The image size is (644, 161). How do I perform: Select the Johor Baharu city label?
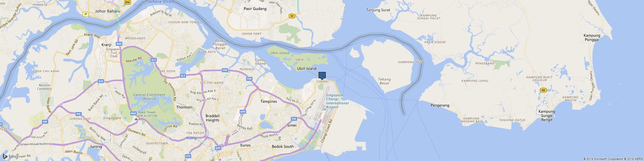point(108,11)
